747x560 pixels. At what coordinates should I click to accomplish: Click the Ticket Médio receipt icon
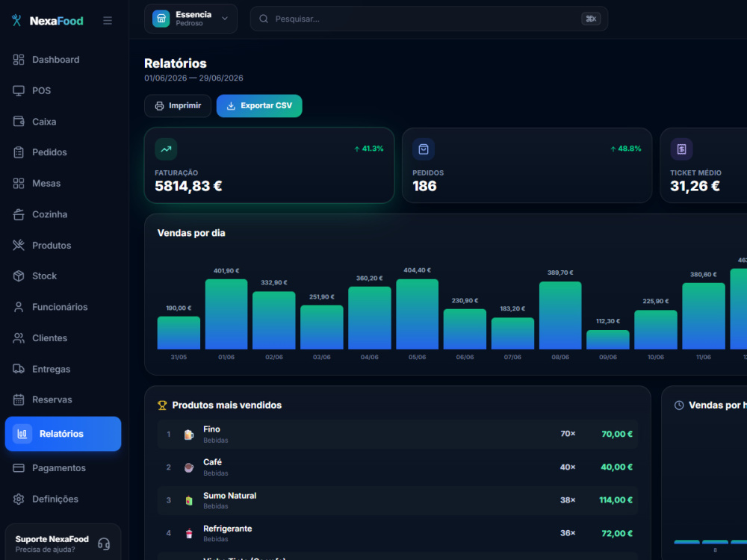[681, 149]
